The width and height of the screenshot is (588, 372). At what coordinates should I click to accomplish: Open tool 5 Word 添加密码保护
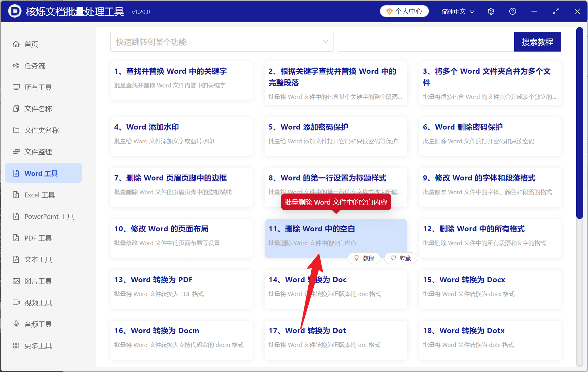pyautogui.click(x=336, y=137)
